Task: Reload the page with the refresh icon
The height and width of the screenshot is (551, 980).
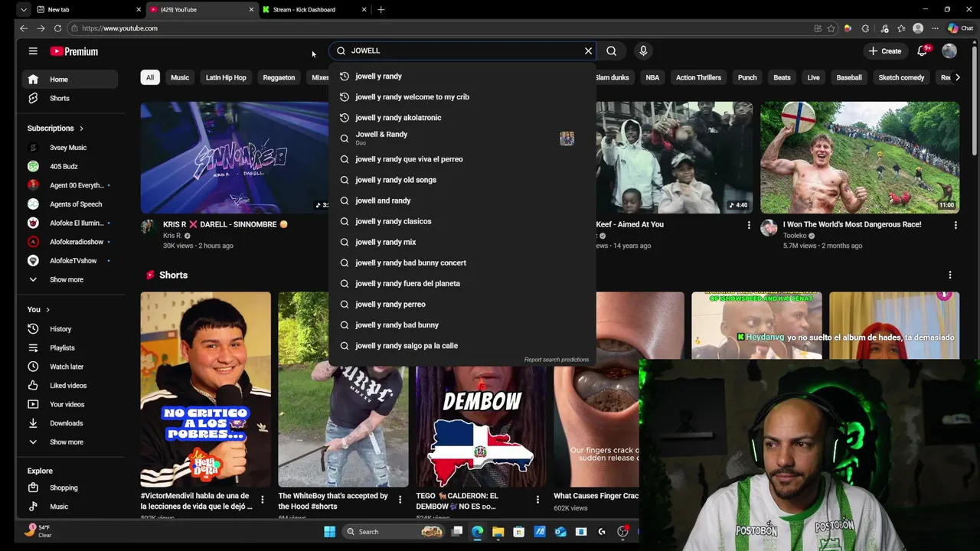Action: (57, 28)
